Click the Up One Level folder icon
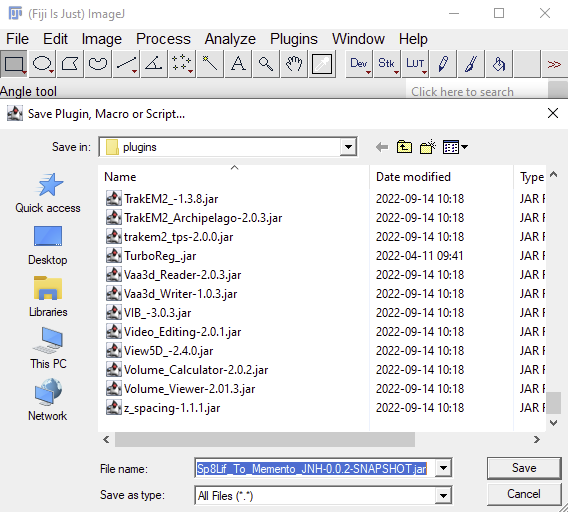Viewport: 568px width, 512px height. point(404,147)
